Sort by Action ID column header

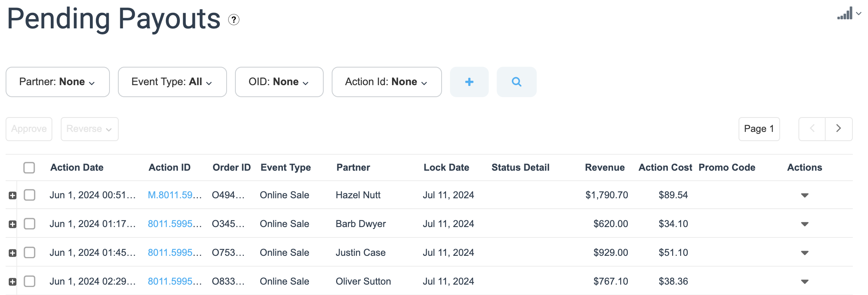[x=169, y=167]
